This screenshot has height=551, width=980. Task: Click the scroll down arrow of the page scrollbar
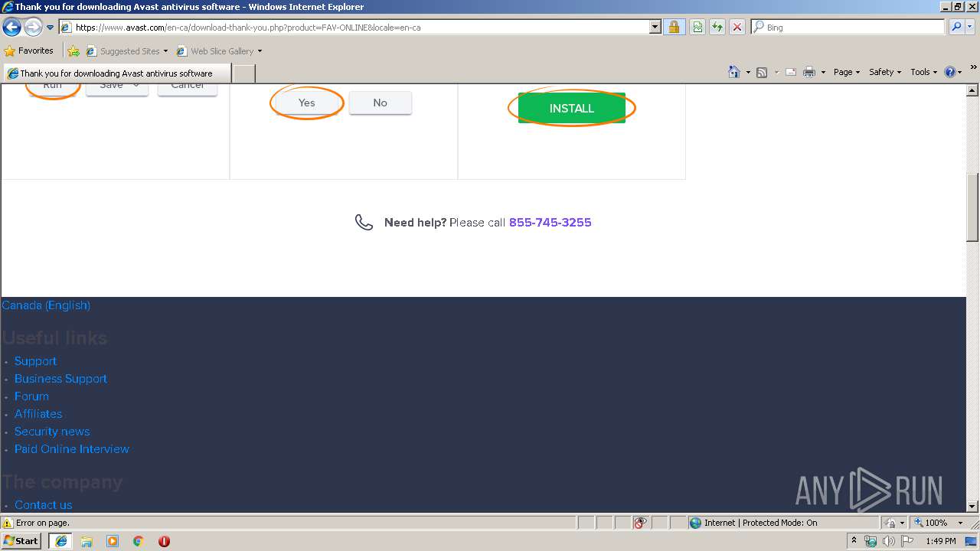(x=973, y=506)
